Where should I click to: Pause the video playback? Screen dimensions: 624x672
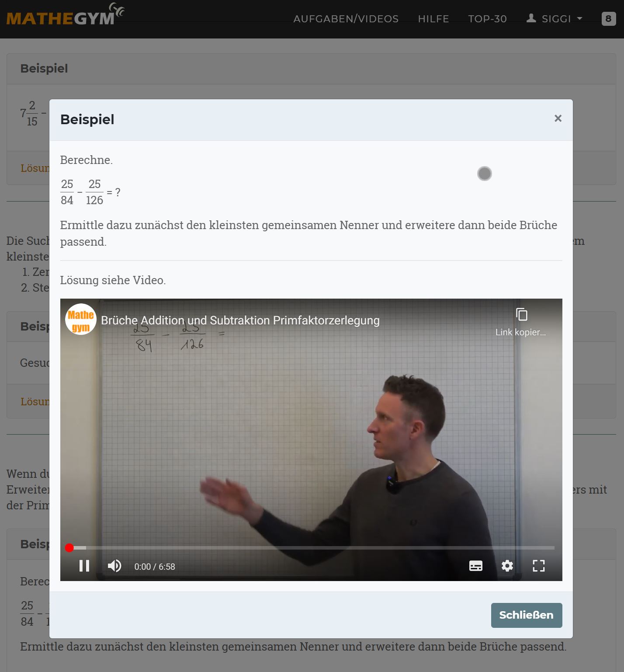click(x=84, y=566)
